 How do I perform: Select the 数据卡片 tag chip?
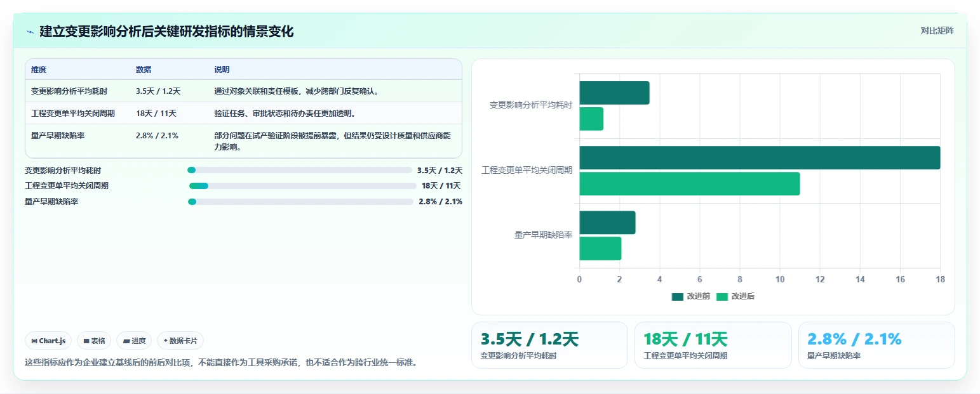180,341
